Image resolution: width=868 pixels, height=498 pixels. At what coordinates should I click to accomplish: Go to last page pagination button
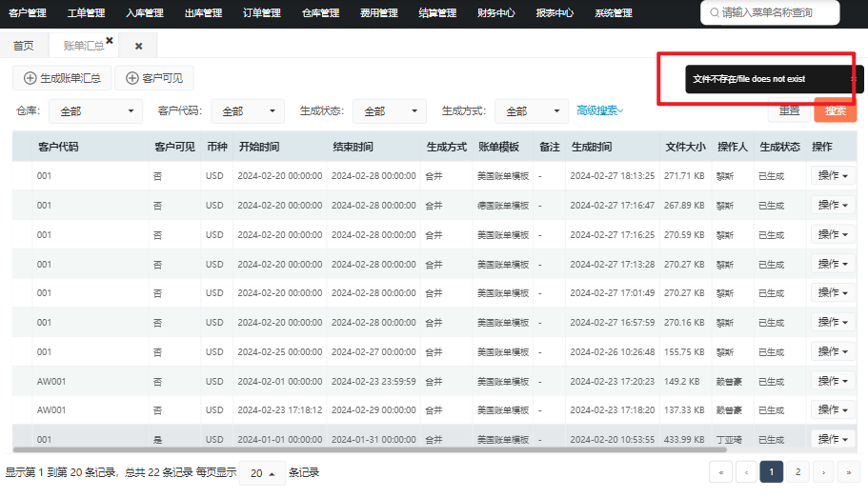point(849,472)
